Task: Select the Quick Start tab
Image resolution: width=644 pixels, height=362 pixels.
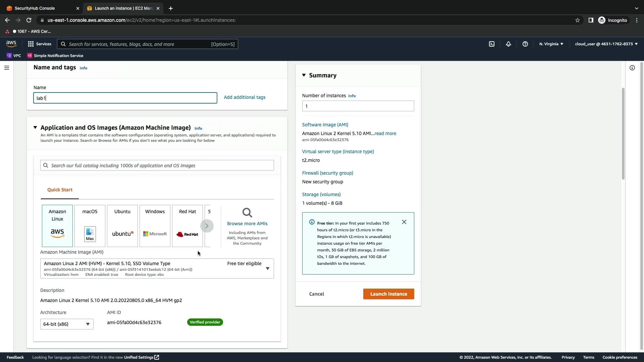Action: (x=60, y=190)
